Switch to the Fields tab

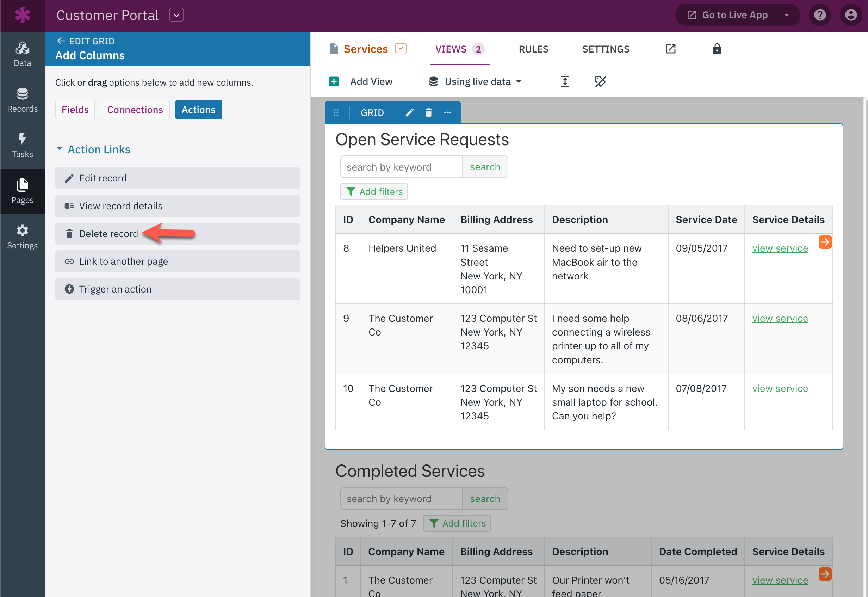click(x=75, y=110)
